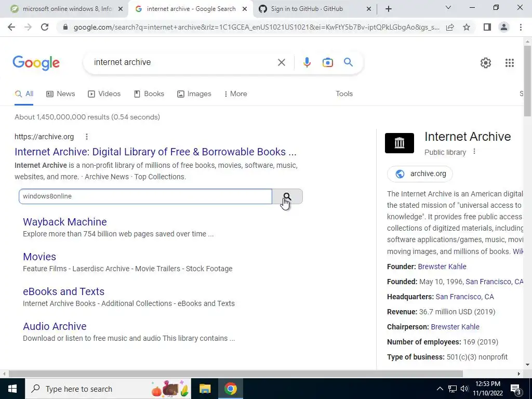Image resolution: width=532 pixels, height=399 pixels.
Task: Show hidden system tray icons
Action: point(440,389)
